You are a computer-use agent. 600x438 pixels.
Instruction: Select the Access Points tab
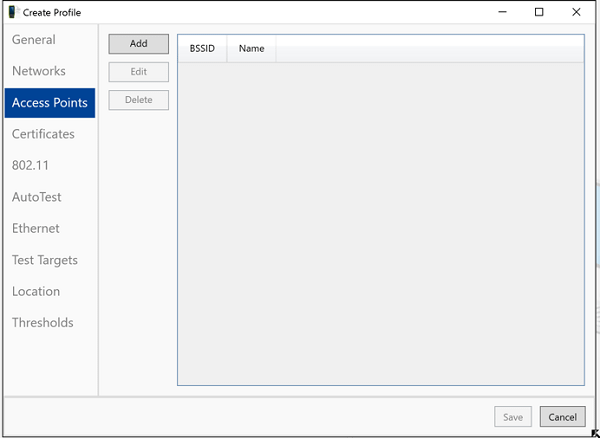(50, 103)
